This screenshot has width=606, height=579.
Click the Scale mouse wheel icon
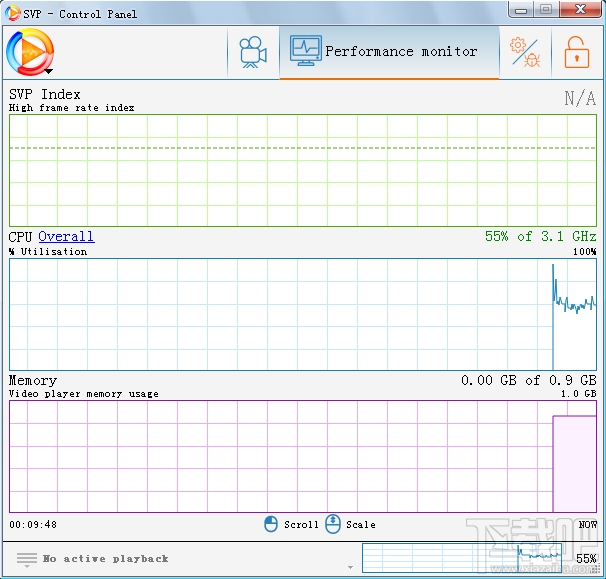coord(333,524)
